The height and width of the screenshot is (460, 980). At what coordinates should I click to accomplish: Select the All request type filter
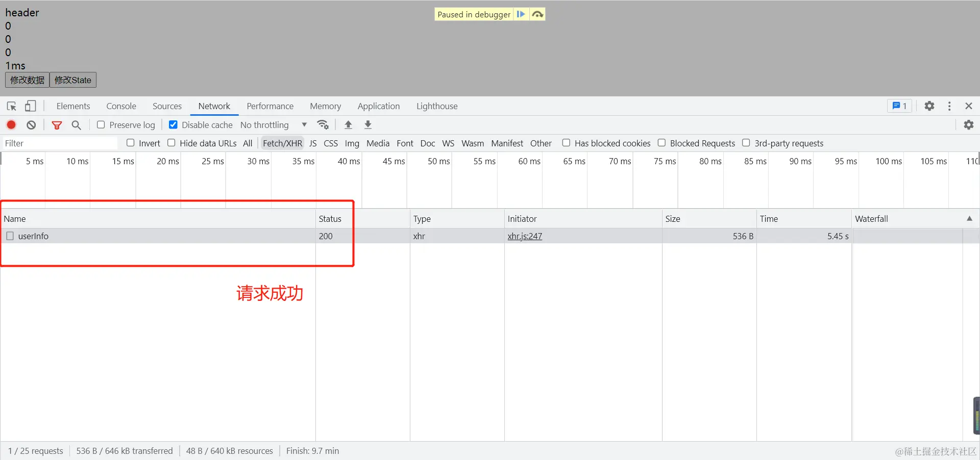click(248, 143)
